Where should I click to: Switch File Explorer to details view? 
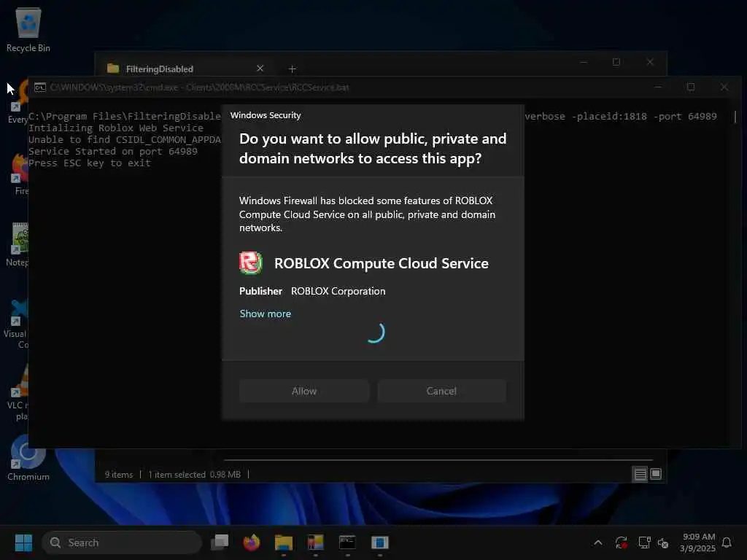click(x=640, y=474)
